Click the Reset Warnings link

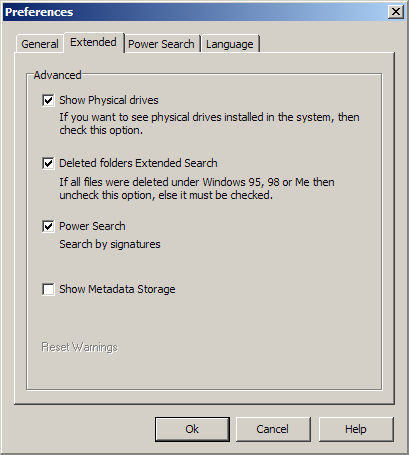tap(80, 347)
